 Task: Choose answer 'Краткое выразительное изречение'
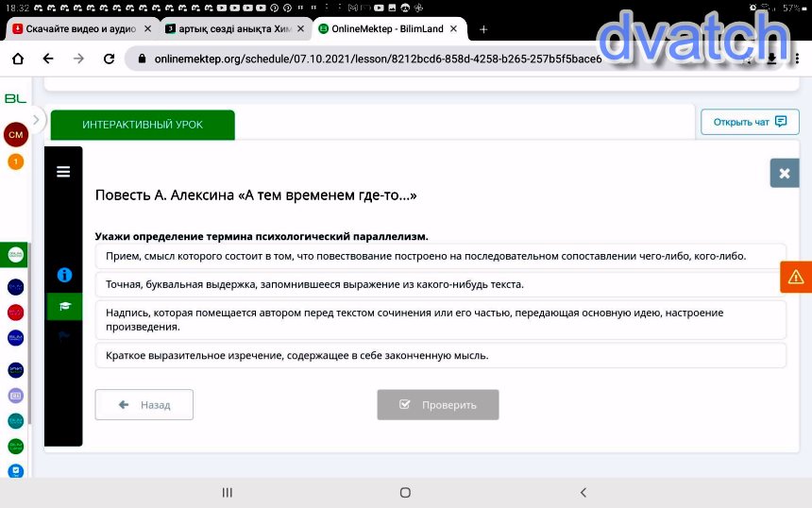pos(440,356)
